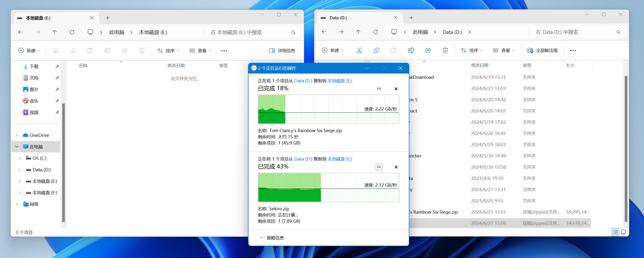Collapse details with 简略信息 chevron
This screenshot has width=644, height=258.
tap(262, 238)
